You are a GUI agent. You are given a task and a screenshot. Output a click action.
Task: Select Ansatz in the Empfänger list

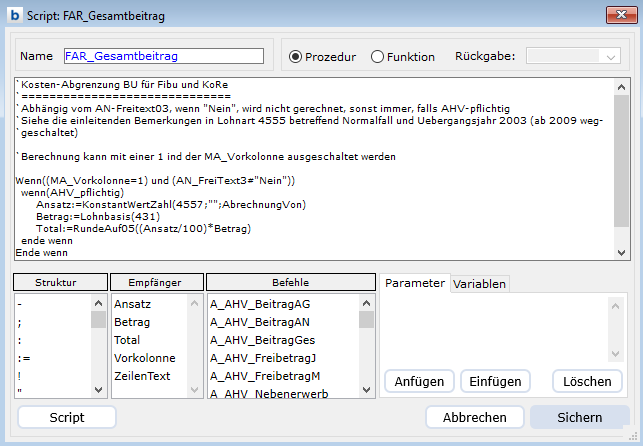point(132,303)
